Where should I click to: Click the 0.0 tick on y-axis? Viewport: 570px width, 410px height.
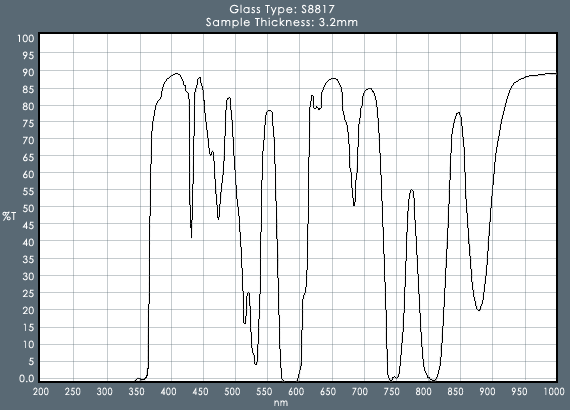(27, 378)
